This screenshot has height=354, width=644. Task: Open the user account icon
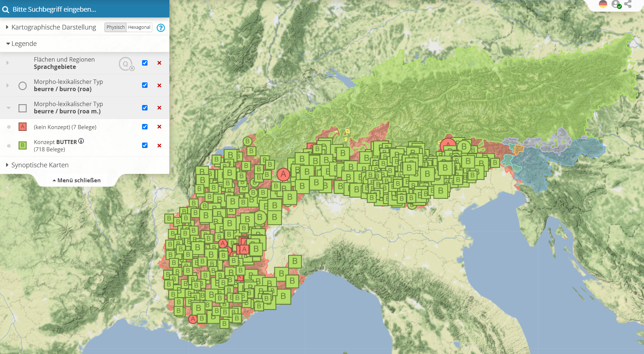(x=616, y=4)
